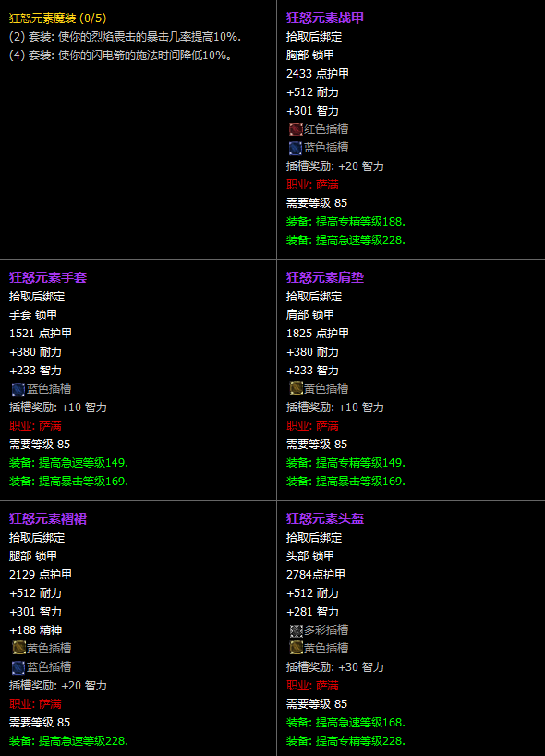Click the yellow socket icon on 狂怒元素褶裙
Screen dimensions: 545x756
[x=18, y=648]
